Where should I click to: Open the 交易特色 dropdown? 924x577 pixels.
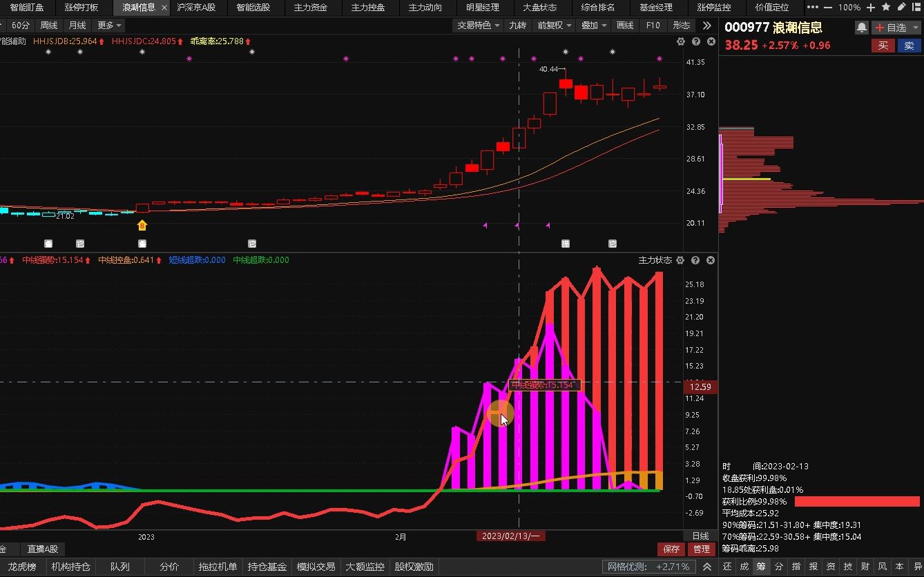pyautogui.click(x=478, y=26)
